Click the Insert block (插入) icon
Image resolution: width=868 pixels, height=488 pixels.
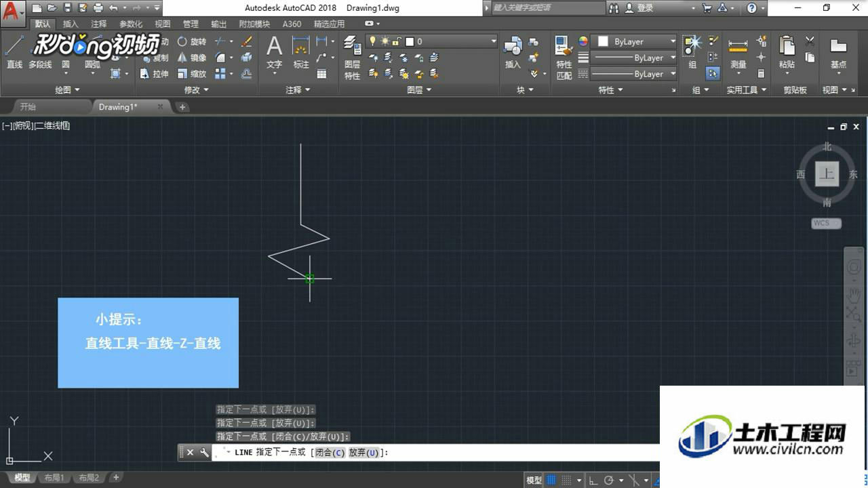coord(513,52)
